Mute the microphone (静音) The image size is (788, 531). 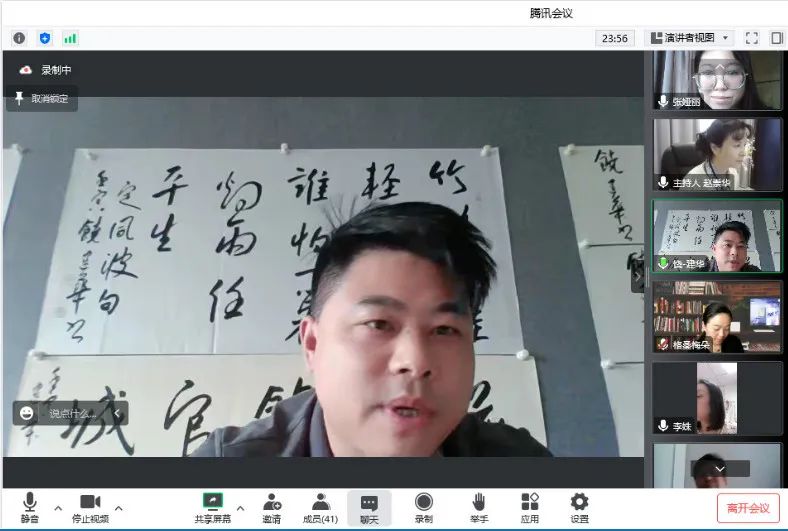coord(30,507)
